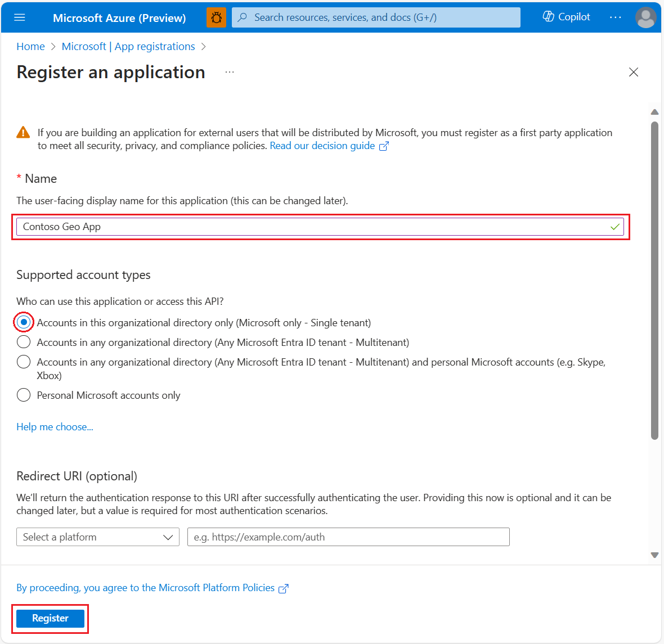
Task: Click the Register button
Action: (x=50, y=618)
